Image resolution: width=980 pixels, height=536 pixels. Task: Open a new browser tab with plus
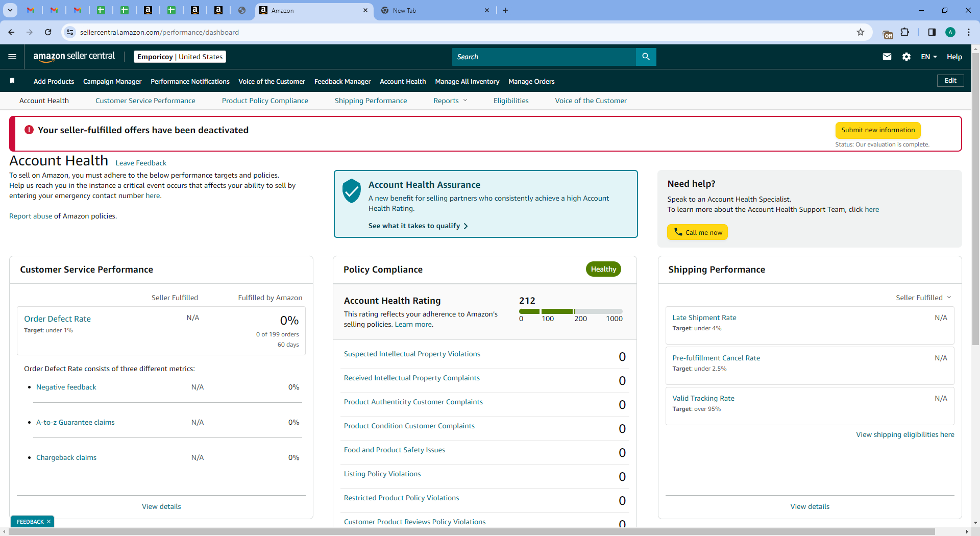pos(505,10)
